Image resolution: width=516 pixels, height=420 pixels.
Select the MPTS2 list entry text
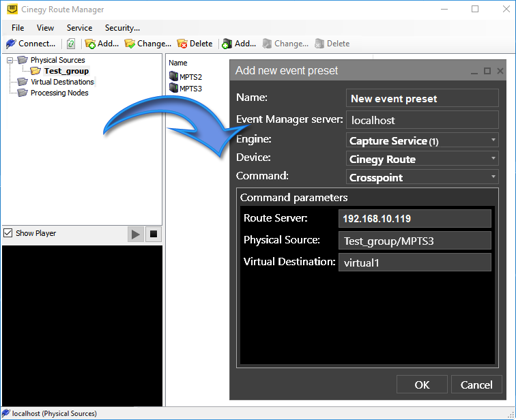(x=191, y=77)
